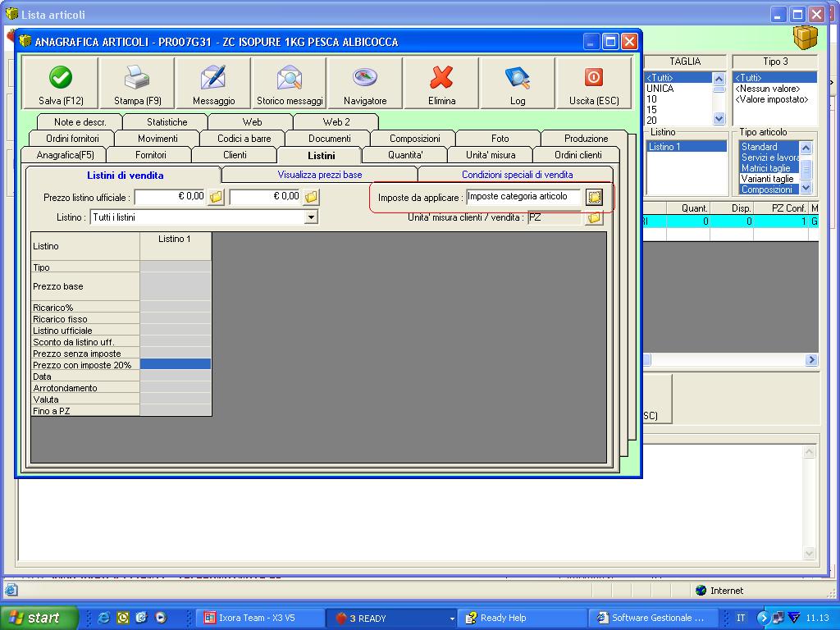840x630 pixels.
Task: Open folder icon next to Unita' misura clienti field
Action: [x=594, y=217]
